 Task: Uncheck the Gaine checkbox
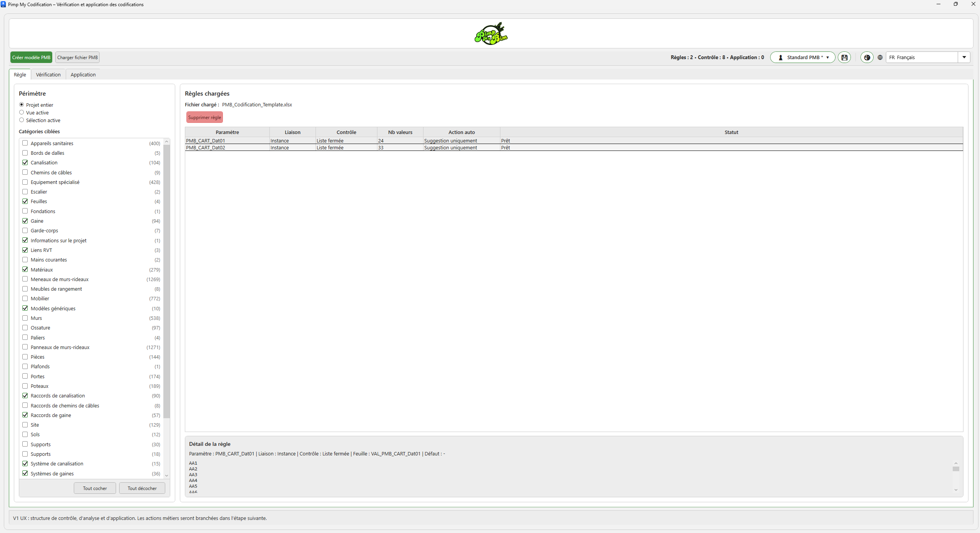pos(25,221)
